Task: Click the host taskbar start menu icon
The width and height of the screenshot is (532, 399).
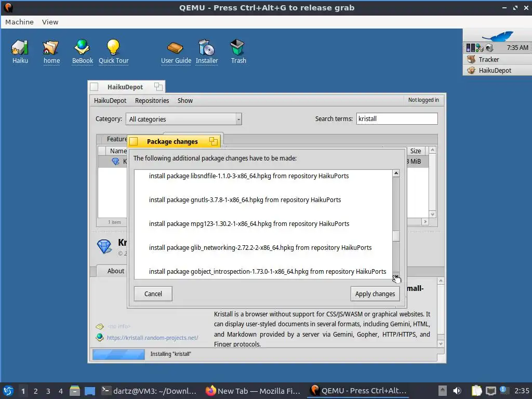Action: pos(8,391)
